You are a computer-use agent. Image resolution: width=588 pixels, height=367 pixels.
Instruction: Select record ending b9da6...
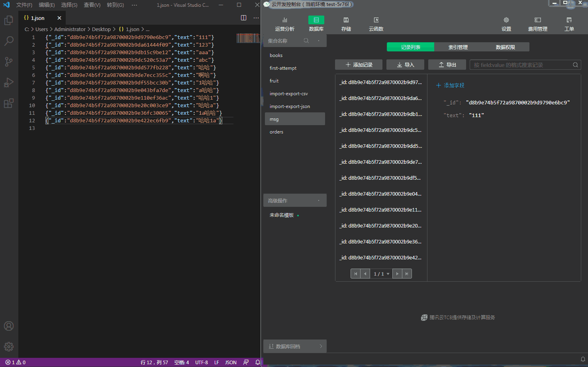click(381, 98)
